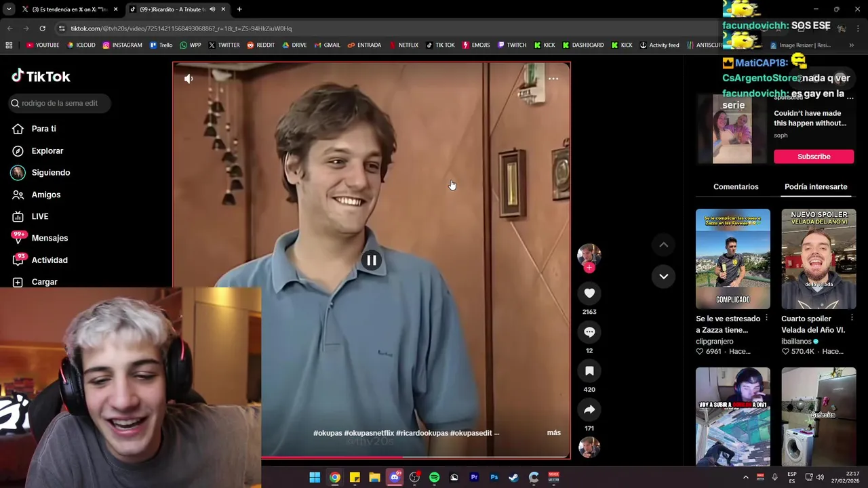Mute the TikTok video sound
Viewport: 868px width, 488px height.
(x=189, y=79)
